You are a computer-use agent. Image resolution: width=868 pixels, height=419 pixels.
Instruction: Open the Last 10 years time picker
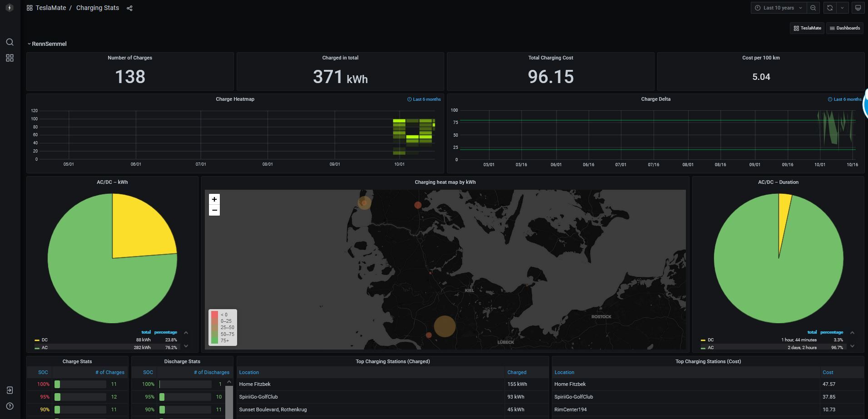(x=779, y=8)
